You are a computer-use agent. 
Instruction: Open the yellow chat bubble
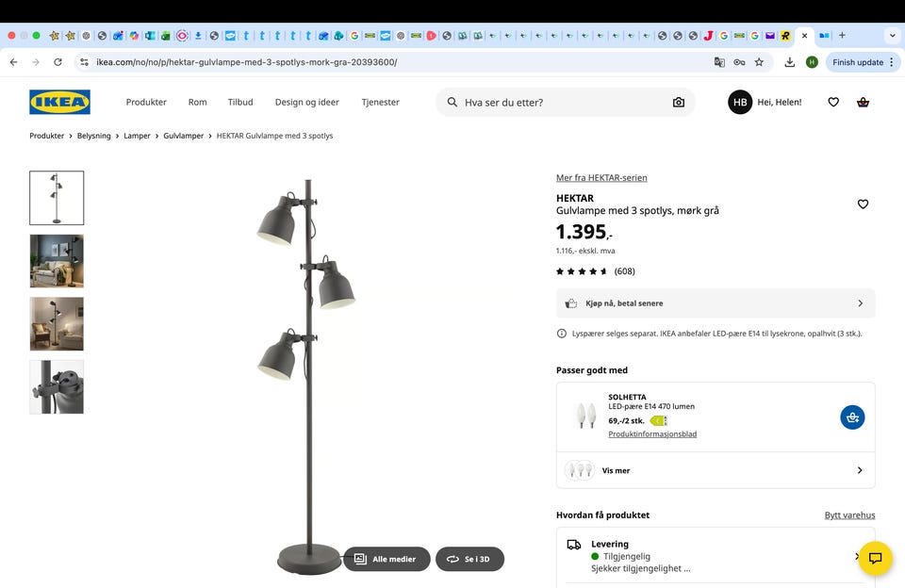[x=875, y=558]
